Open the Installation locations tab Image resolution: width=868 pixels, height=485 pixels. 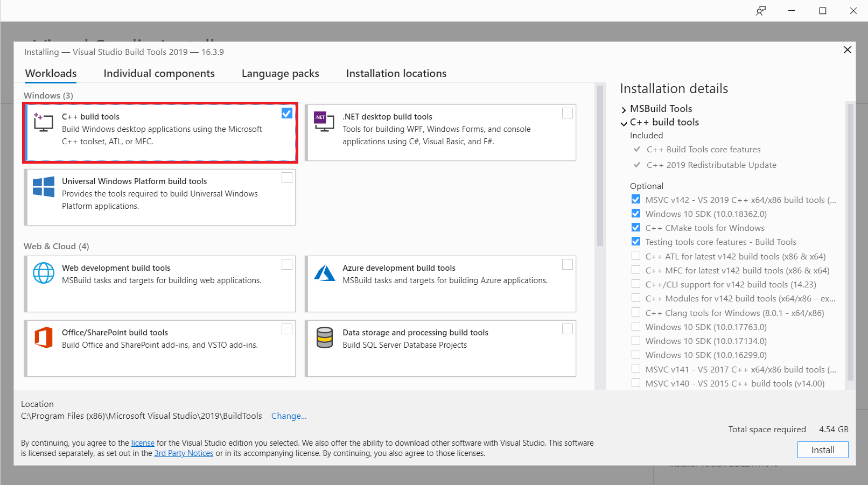click(396, 74)
